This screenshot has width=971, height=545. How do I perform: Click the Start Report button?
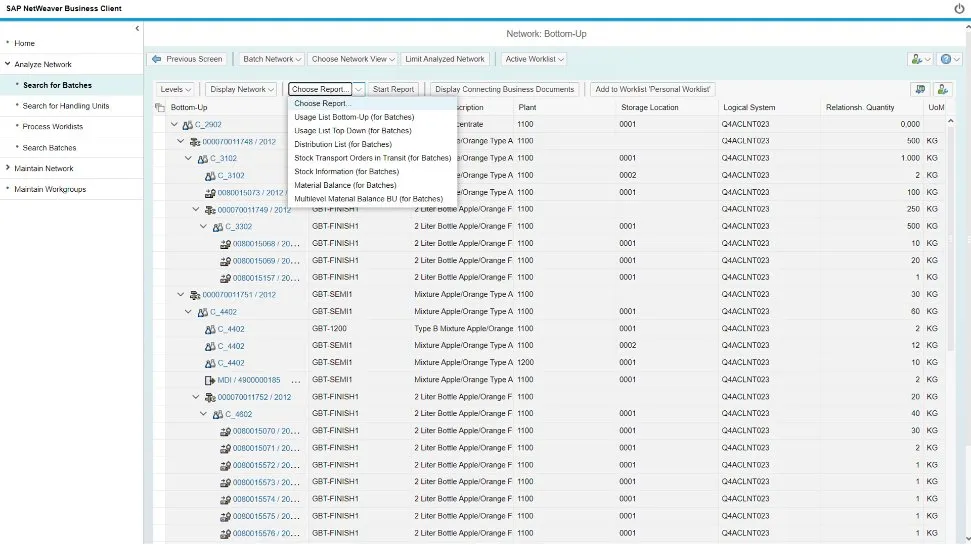pyautogui.click(x=393, y=89)
